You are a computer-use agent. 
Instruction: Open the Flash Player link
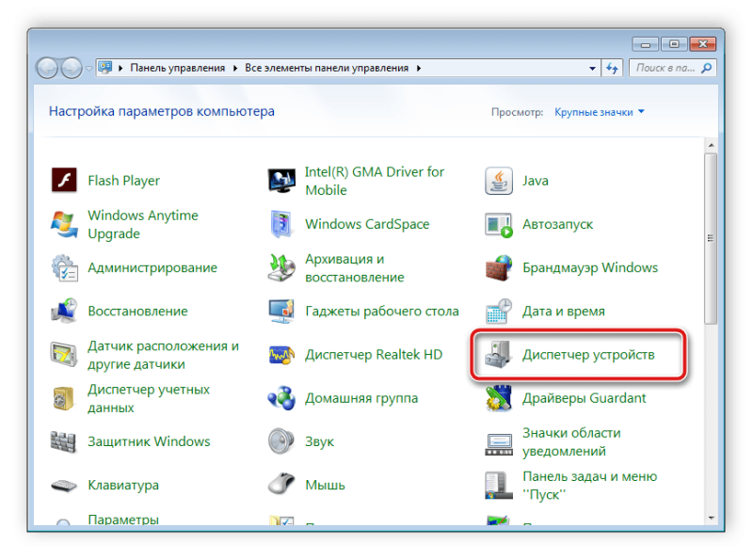124,181
